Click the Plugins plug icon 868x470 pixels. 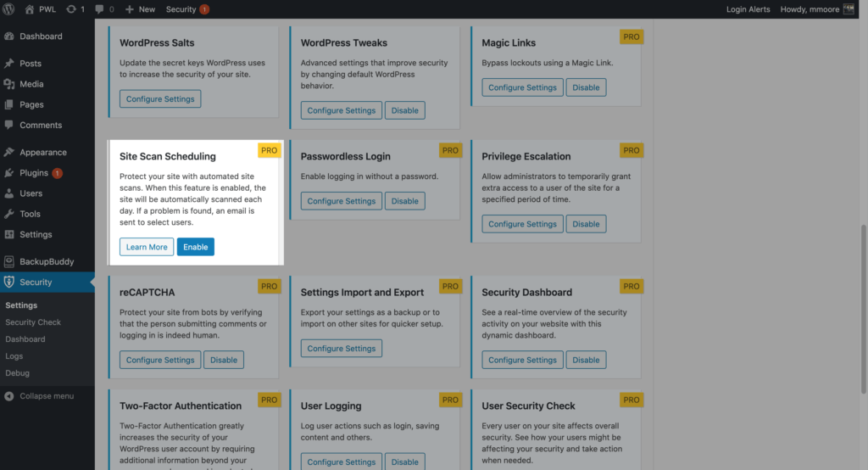[x=8, y=172]
